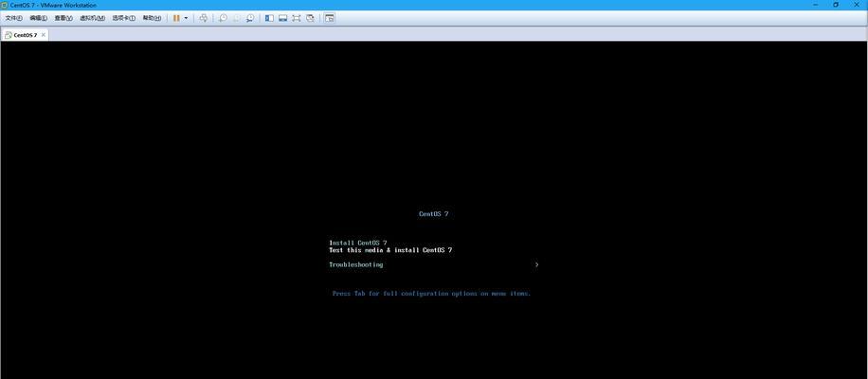Click the Send Ctrl+Alt+Del icon

203,18
